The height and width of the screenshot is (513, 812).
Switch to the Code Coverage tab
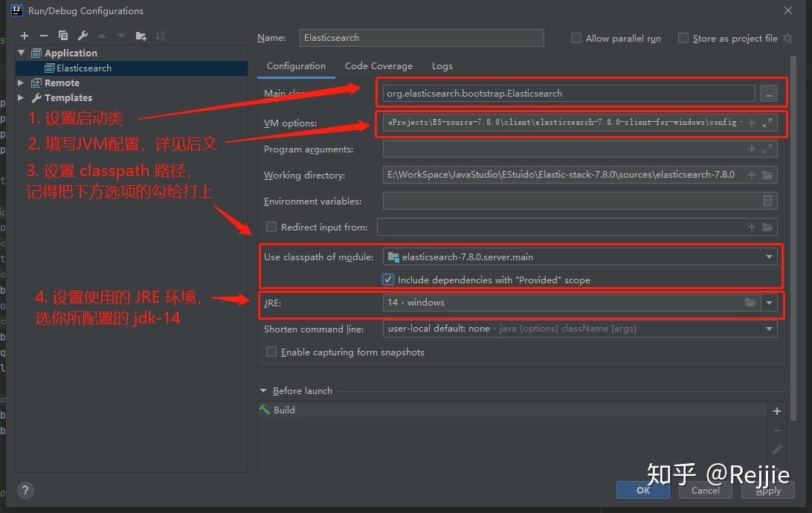(378, 66)
